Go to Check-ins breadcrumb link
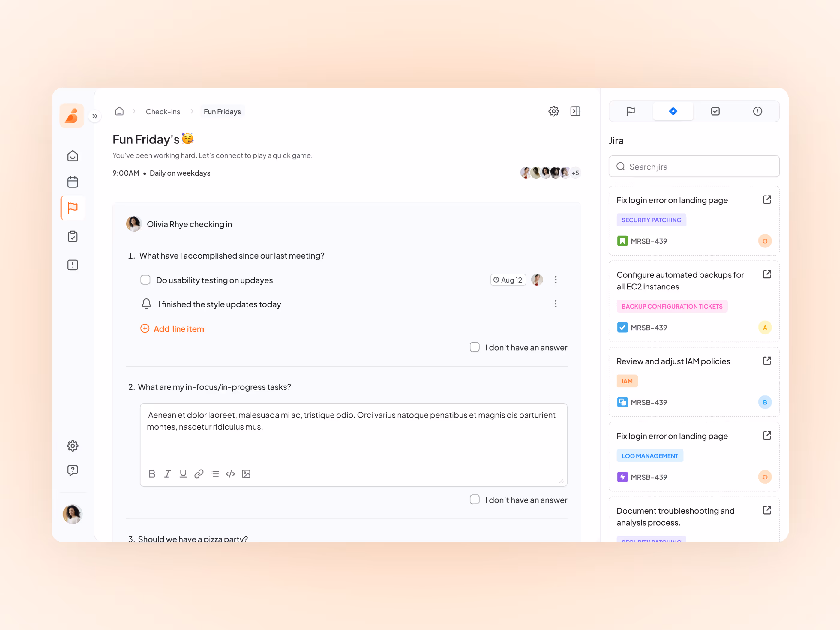The height and width of the screenshot is (630, 840). coord(163,112)
